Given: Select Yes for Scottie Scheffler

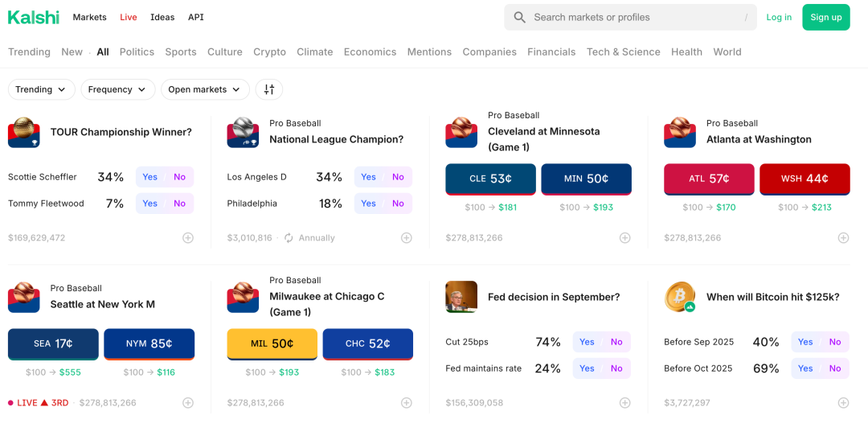Looking at the screenshot, I should 150,177.
